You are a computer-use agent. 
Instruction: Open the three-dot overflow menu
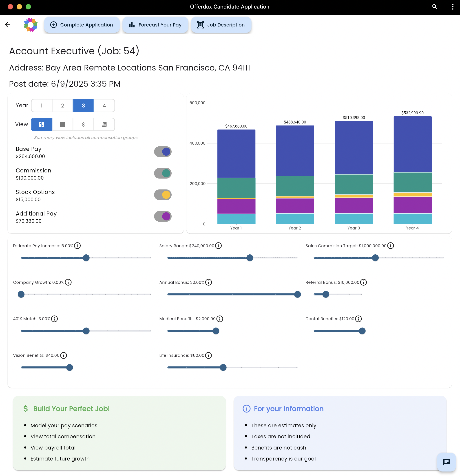click(452, 7)
